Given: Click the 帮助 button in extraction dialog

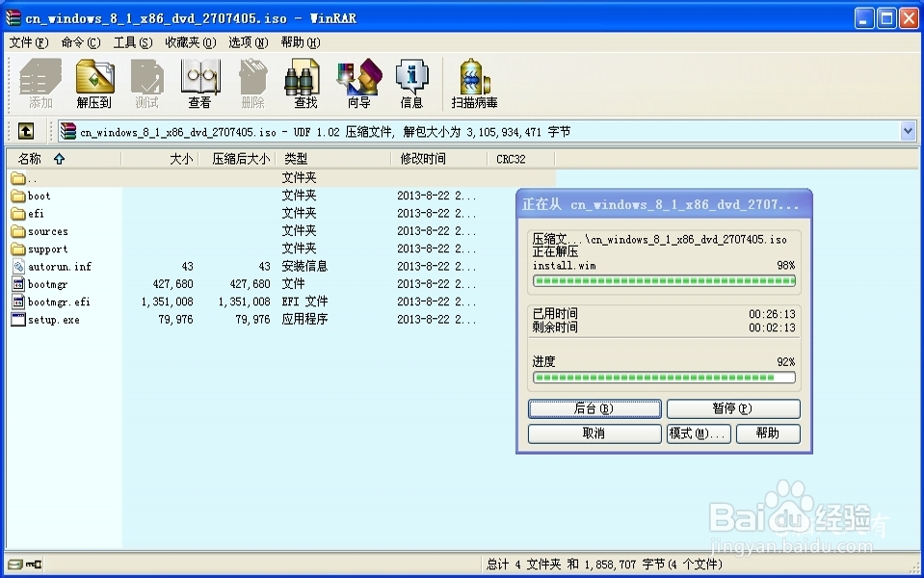Looking at the screenshot, I should 768,433.
